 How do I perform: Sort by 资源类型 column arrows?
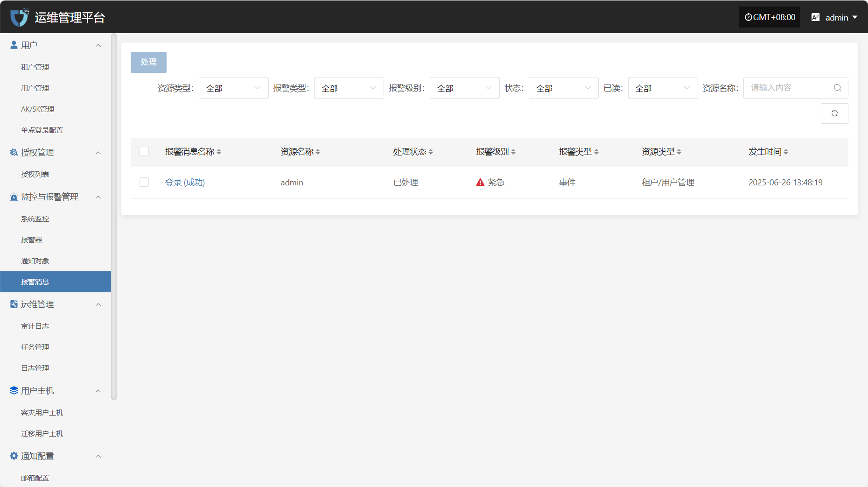tap(679, 152)
